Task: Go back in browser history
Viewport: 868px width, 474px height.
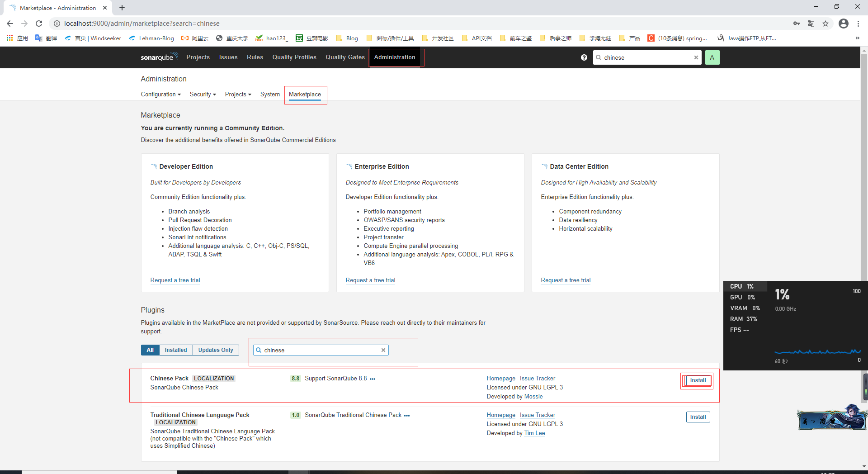Action: click(x=10, y=24)
